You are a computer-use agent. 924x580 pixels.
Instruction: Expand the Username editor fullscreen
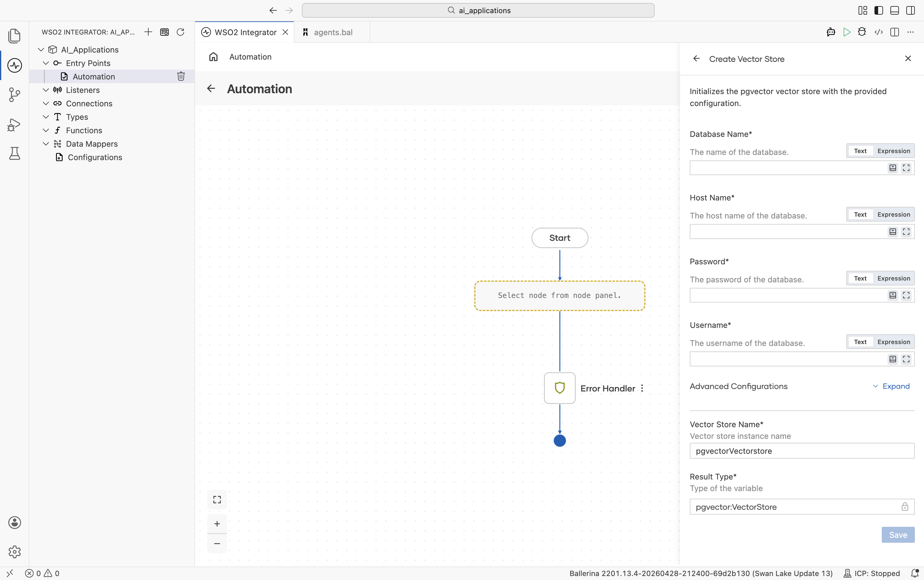[906, 359]
